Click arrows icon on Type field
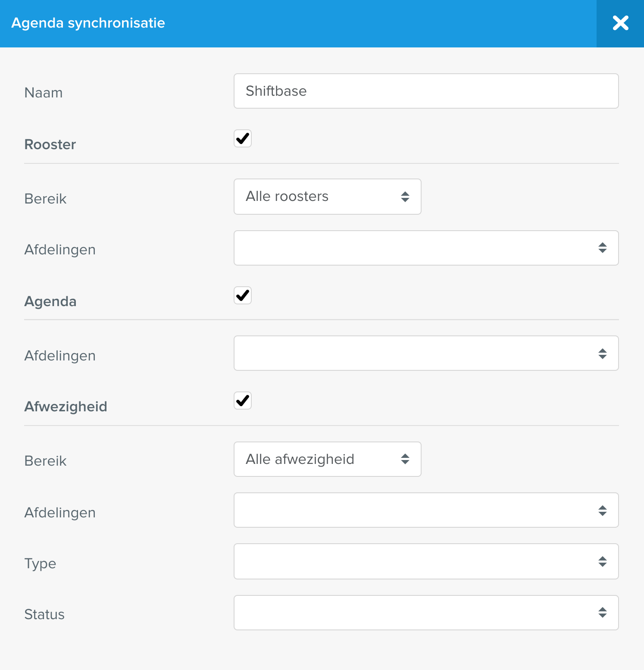Viewport: 644px width, 670px height. [x=603, y=561]
